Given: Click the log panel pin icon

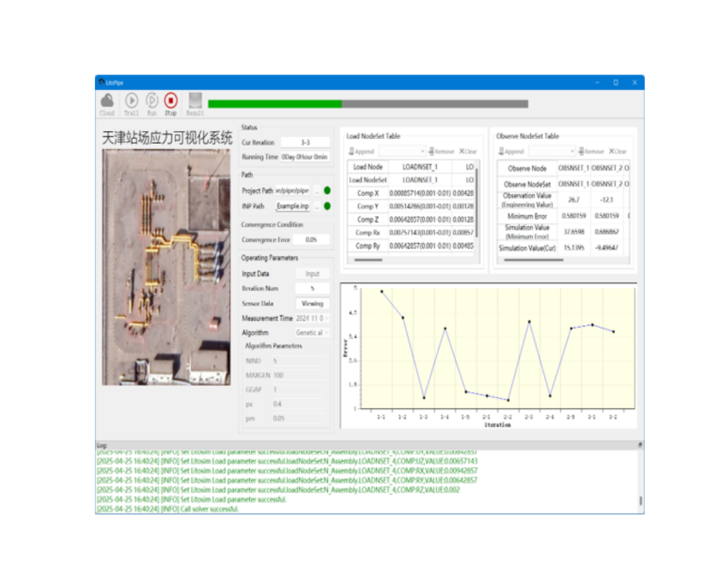Looking at the screenshot, I should point(640,445).
